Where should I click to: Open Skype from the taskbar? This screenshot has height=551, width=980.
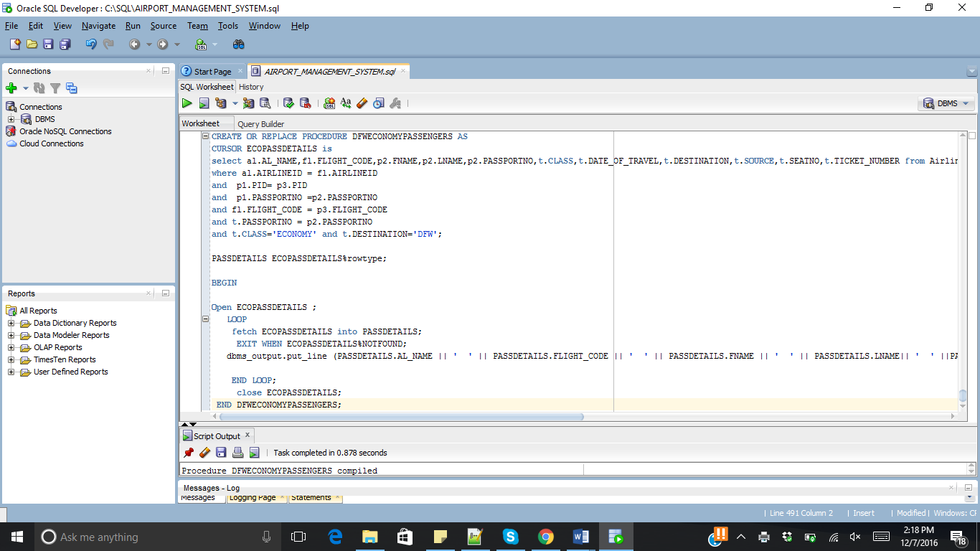(510, 537)
